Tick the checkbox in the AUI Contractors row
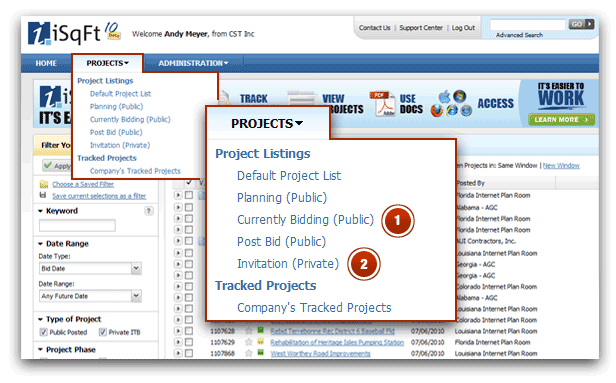The height and width of the screenshot is (383, 616). pyautogui.click(x=189, y=241)
